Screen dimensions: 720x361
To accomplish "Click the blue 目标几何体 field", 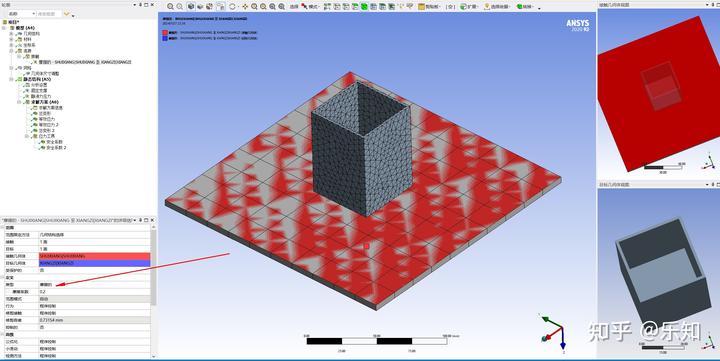I will pyautogui.click(x=95, y=263).
